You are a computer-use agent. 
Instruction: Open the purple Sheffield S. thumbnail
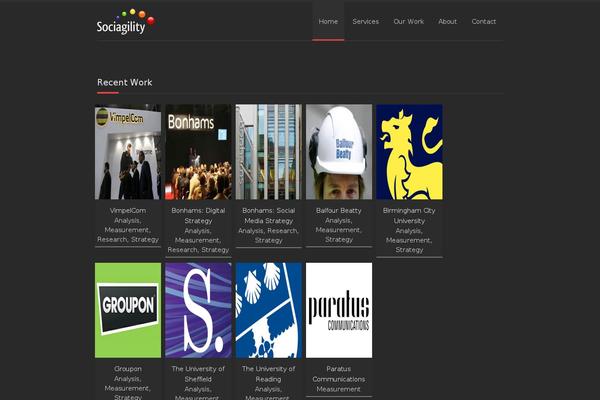click(x=198, y=310)
